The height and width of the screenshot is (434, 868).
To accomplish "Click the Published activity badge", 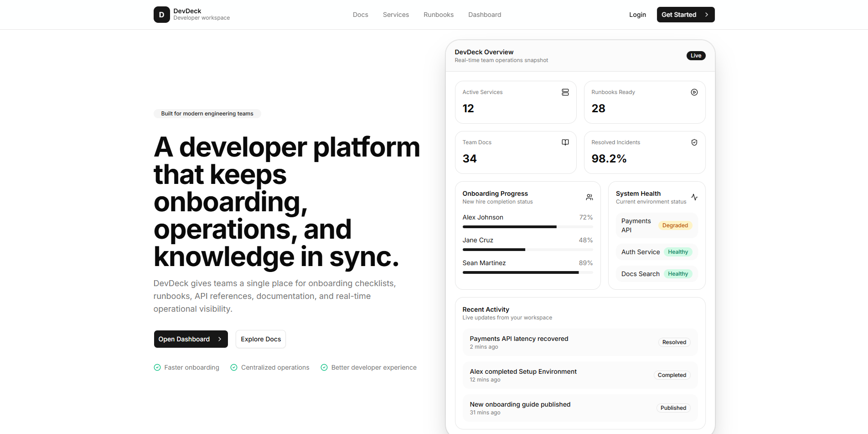I will pyautogui.click(x=673, y=408).
